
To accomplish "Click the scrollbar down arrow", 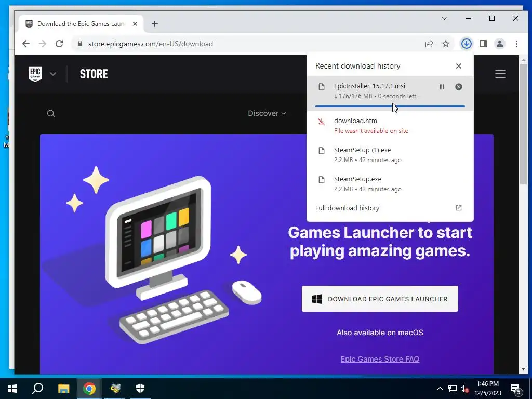I will pos(524,369).
